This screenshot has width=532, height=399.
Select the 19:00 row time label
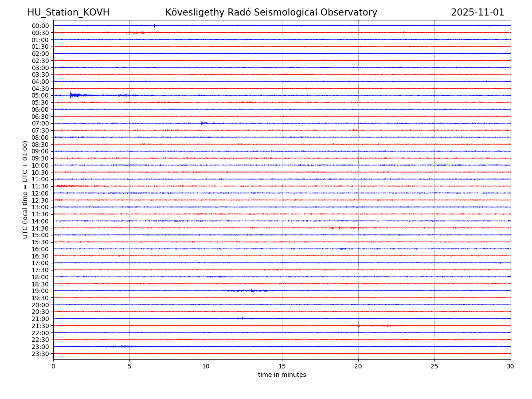point(40,291)
